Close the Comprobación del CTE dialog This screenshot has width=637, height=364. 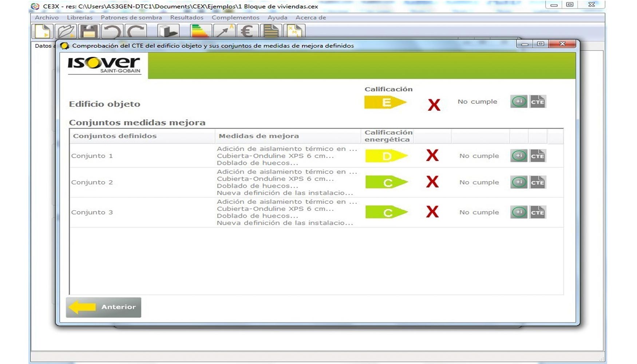tap(562, 44)
